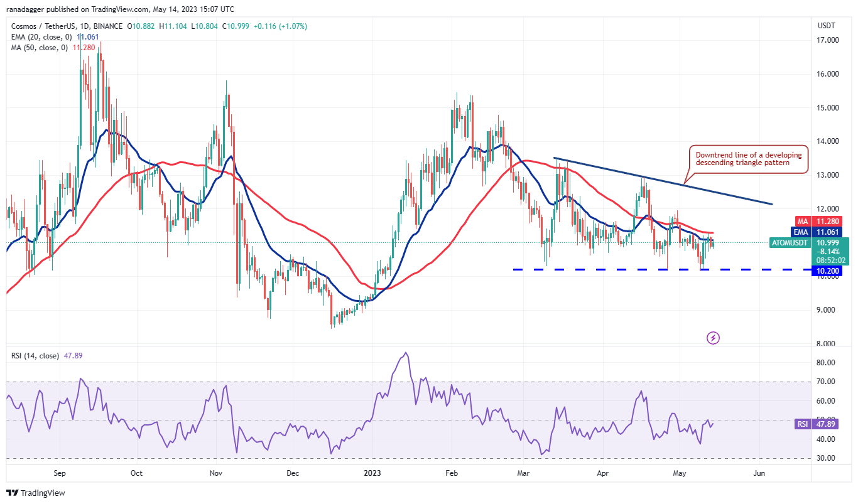The image size is (858, 504).
Task: Click the blue 10.200 support level label
Action: [x=828, y=270]
